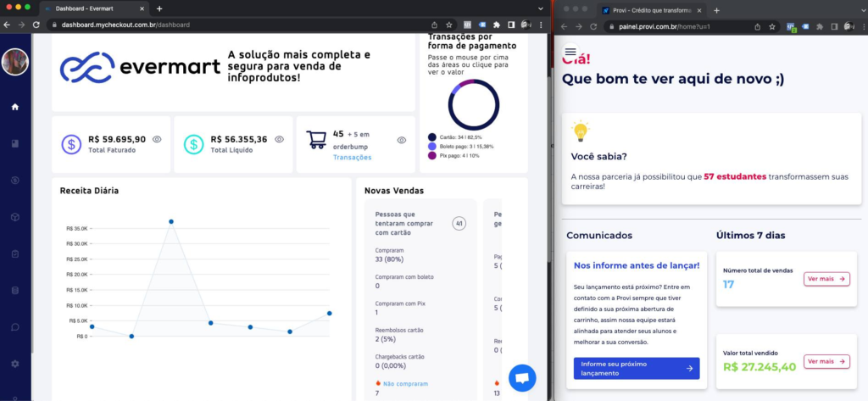The width and height of the screenshot is (868, 401).
Task: Click the teal dollar icon for Total Líquido
Action: tap(194, 145)
